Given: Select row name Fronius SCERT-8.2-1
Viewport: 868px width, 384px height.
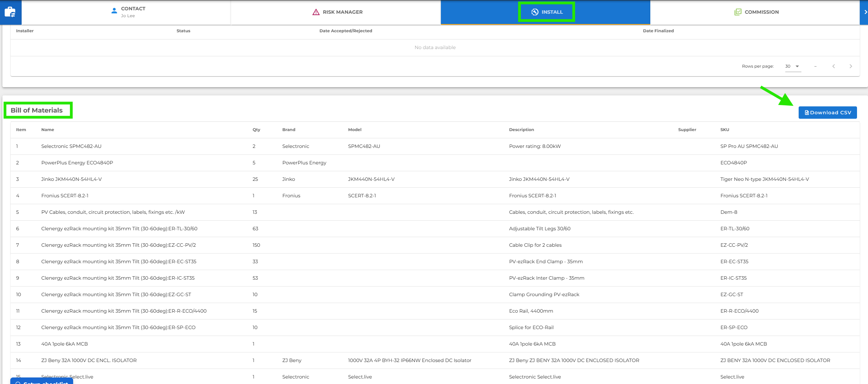Looking at the screenshot, I should (65, 196).
